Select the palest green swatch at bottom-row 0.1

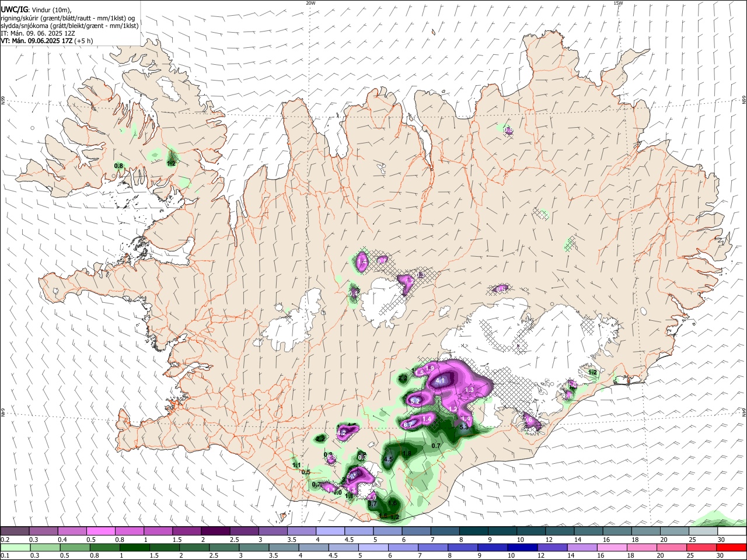(x=15, y=547)
